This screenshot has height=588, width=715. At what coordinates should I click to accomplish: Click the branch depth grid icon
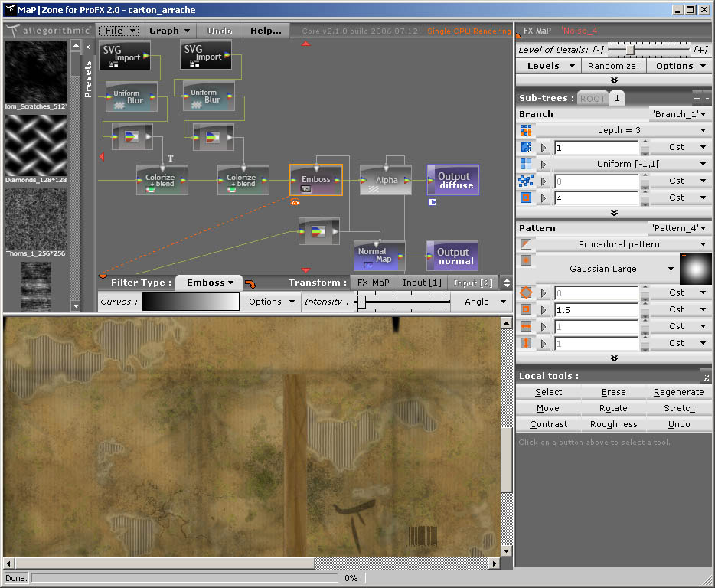(x=526, y=130)
